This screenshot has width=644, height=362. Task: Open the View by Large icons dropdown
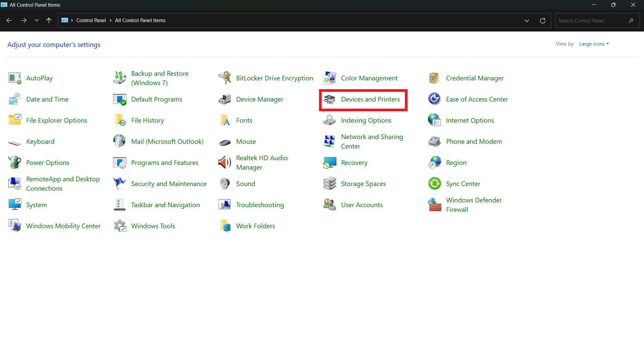pos(594,44)
